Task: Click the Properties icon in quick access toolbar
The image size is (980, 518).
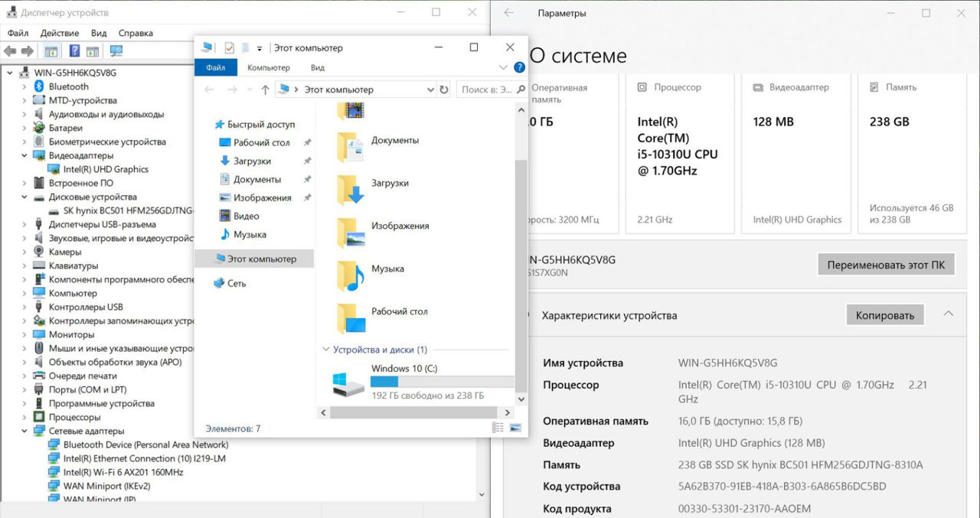Action: pos(229,47)
